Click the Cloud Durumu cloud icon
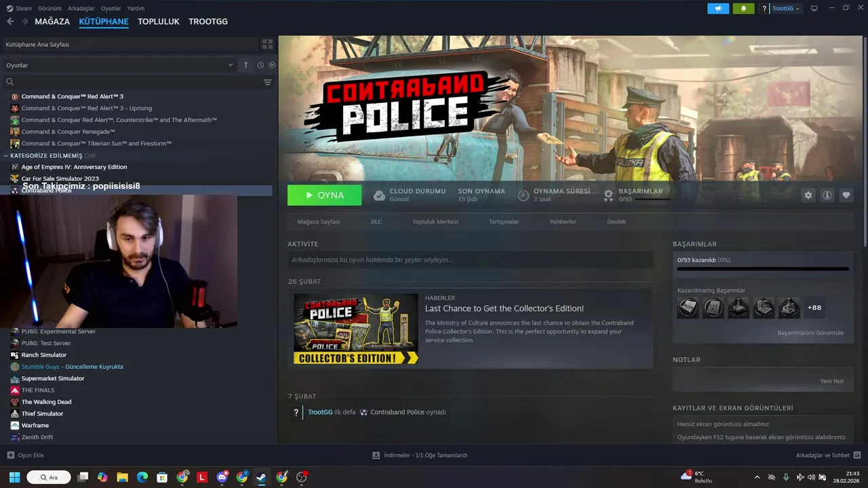Screen dimensions: 868x488 pyautogui.click(x=379, y=195)
